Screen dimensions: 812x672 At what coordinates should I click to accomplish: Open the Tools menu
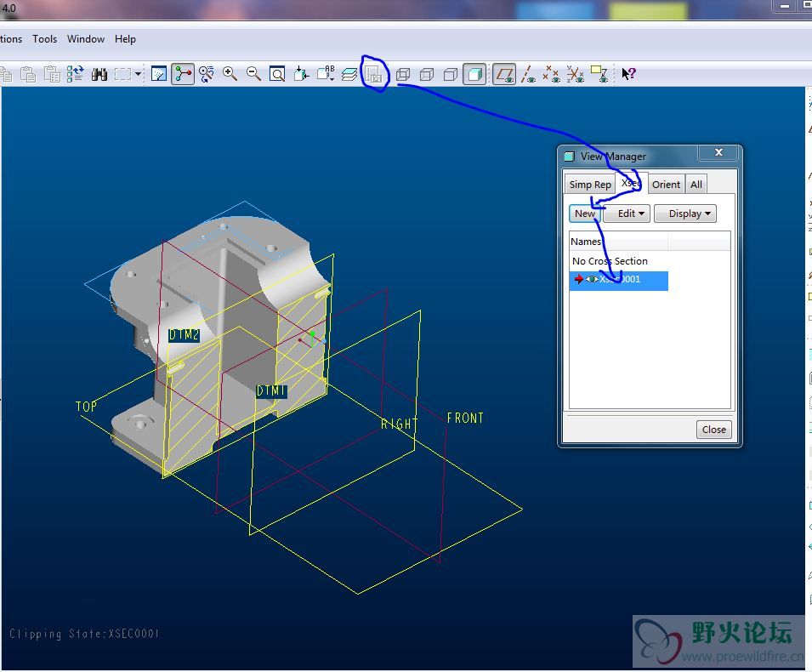[x=44, y=39]
